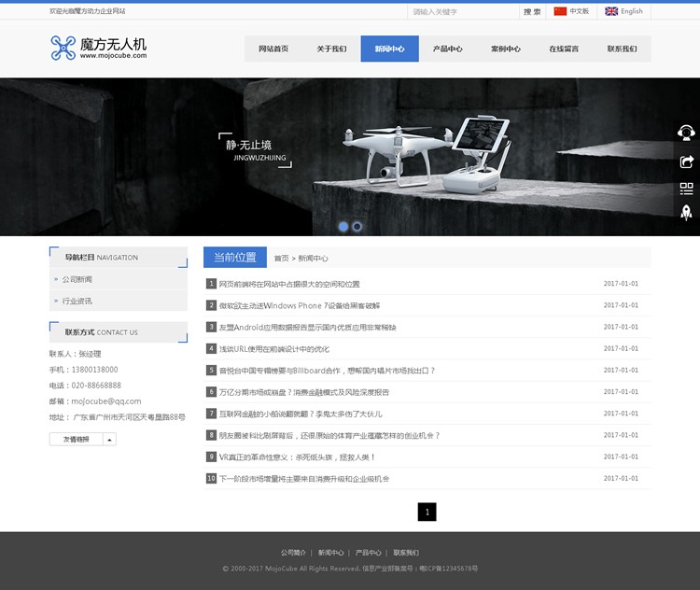Click page number 1 pagination button

(427, 512)
